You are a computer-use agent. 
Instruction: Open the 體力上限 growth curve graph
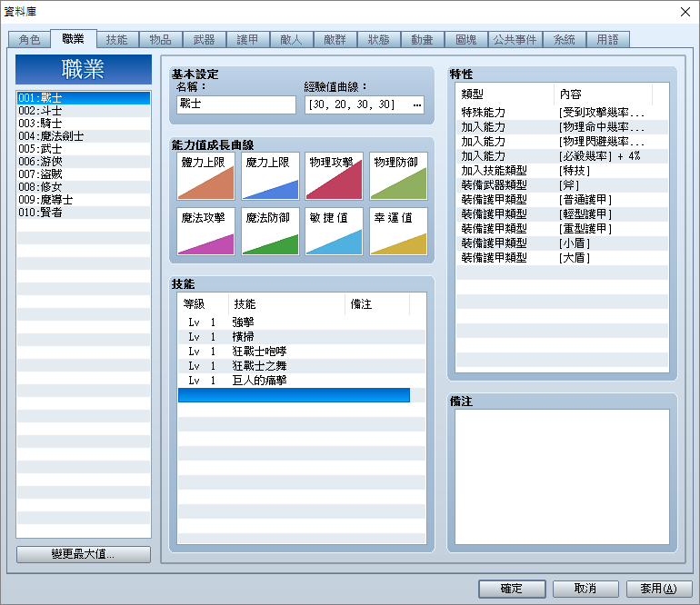pyautogui.click(x=205, y=176)
